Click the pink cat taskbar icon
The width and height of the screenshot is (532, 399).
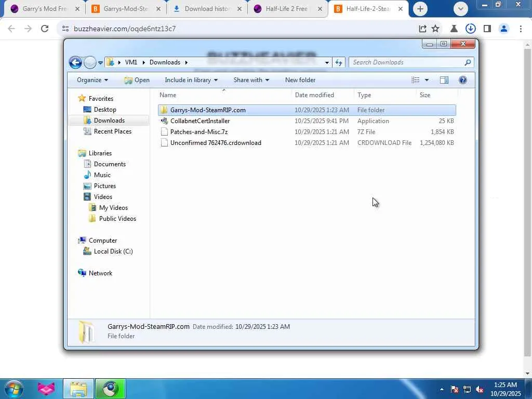[46, 389]
